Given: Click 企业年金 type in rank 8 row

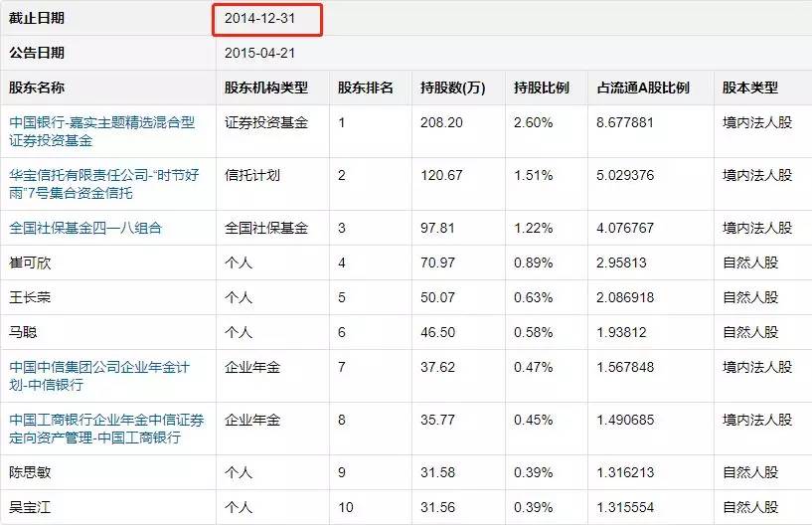Looking at the screenshot, I should coord(252,420).
